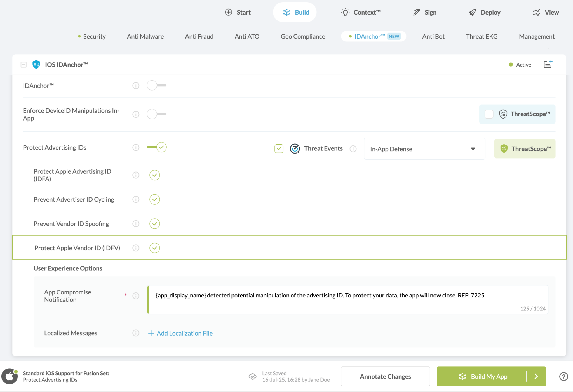
Task: Switch to the Anti Malware tab
Action: [x=145, y=36]
